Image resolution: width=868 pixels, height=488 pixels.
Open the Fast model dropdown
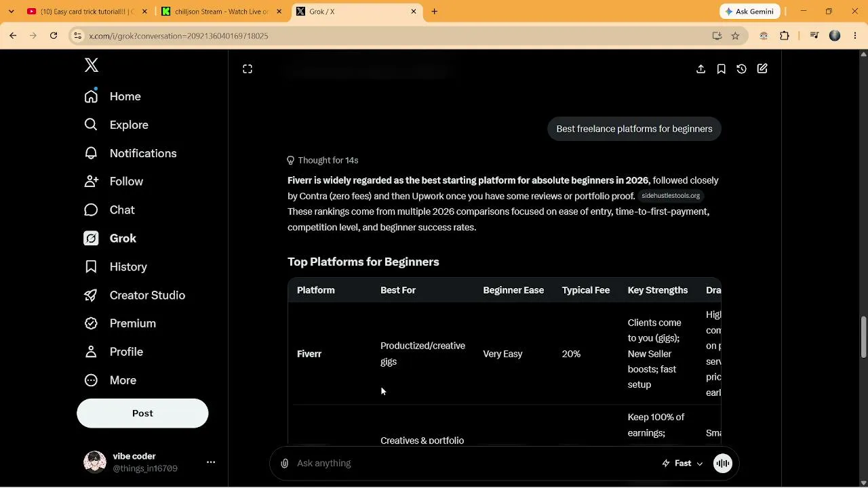coord(683,463)
